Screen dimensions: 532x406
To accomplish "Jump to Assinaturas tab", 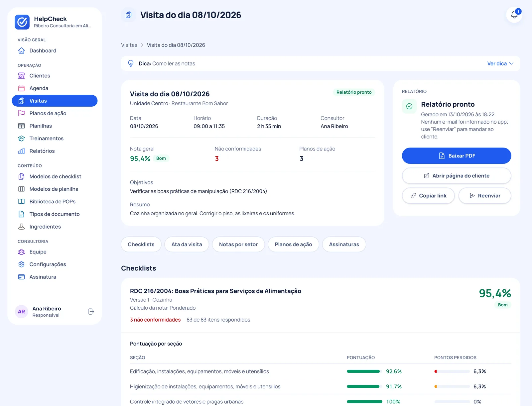I will click(x=344, y=245).
